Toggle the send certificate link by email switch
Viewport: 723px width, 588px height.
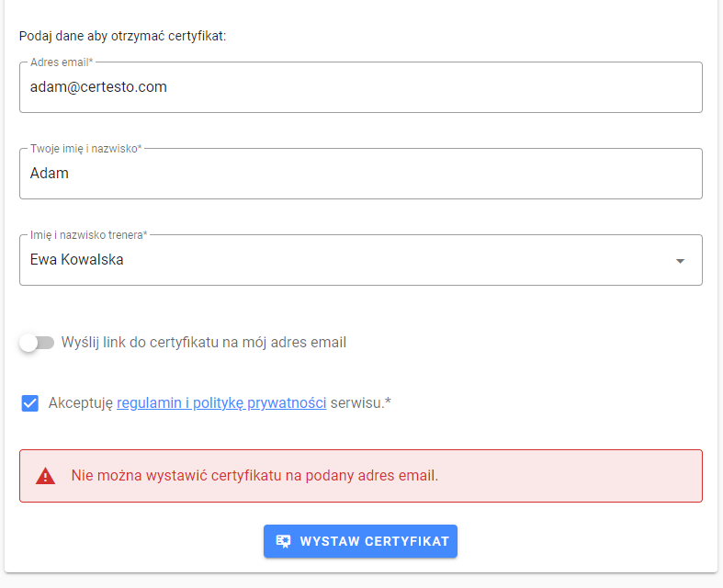pos(37,343)
